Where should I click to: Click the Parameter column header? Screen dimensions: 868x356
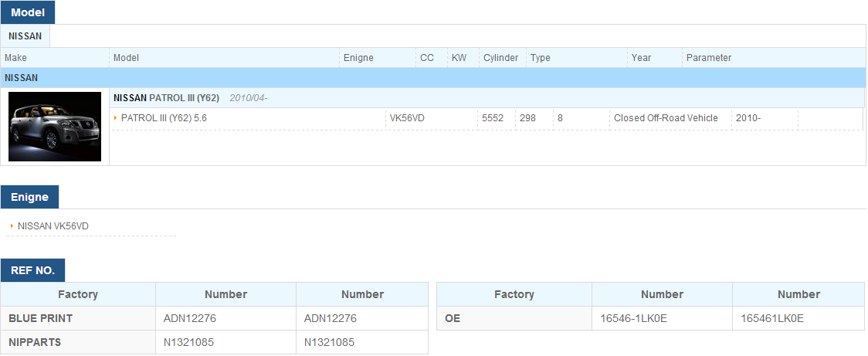709,58
